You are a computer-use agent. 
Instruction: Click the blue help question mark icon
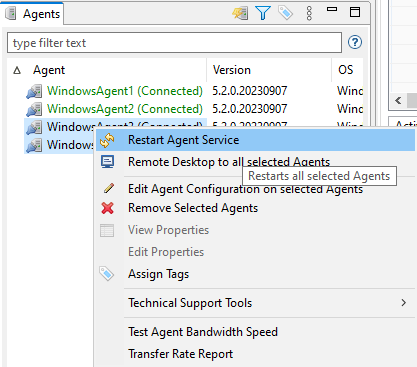(x=355, y=42)
